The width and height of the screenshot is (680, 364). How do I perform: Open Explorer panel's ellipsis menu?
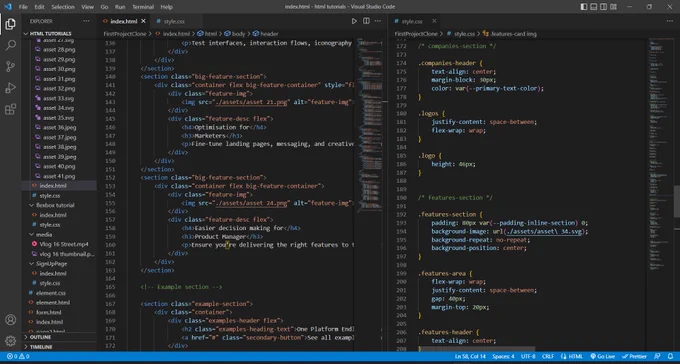86,21
